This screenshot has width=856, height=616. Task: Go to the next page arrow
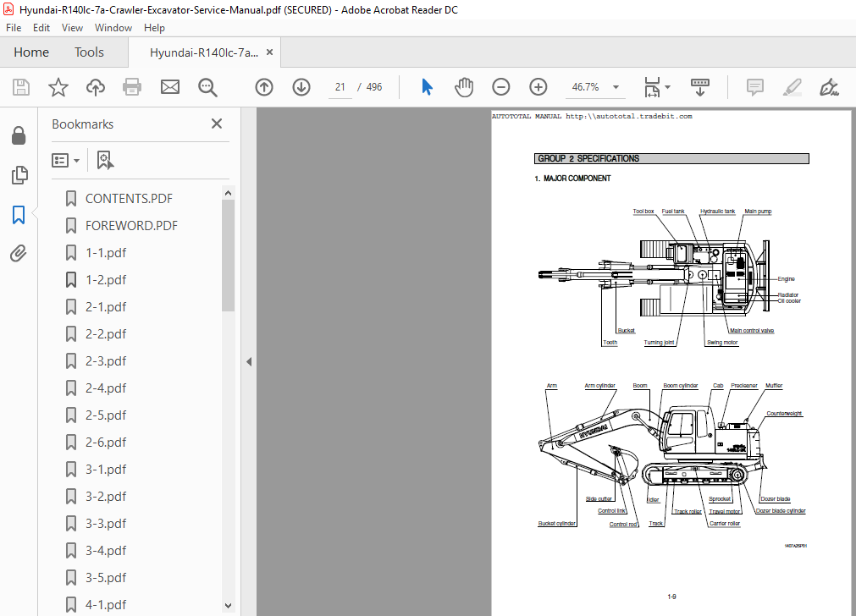point(301,87)
